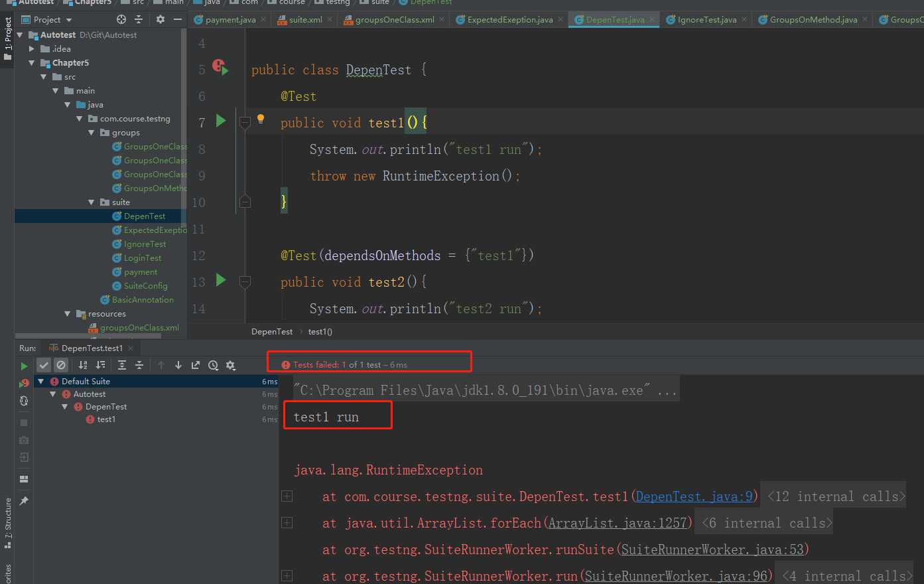Click the restore layout icon in Run sidebar
Screen dimensions: 924x584
[x=24, y=479]
